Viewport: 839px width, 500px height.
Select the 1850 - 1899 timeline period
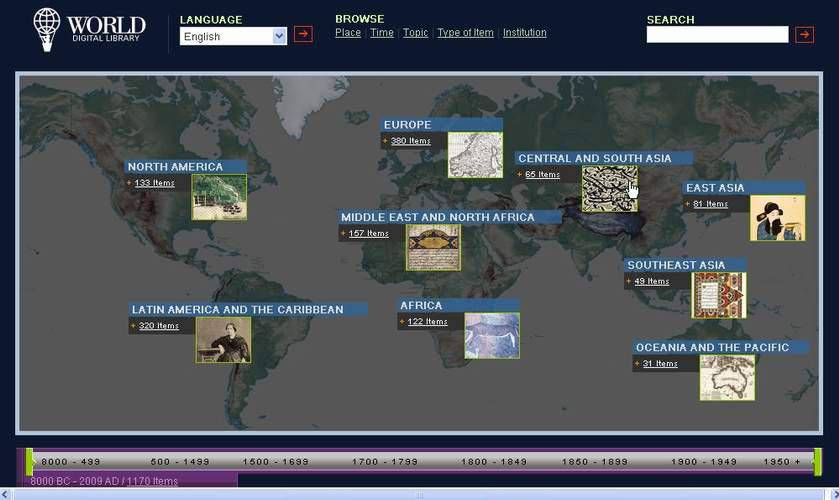coord(594,461)
